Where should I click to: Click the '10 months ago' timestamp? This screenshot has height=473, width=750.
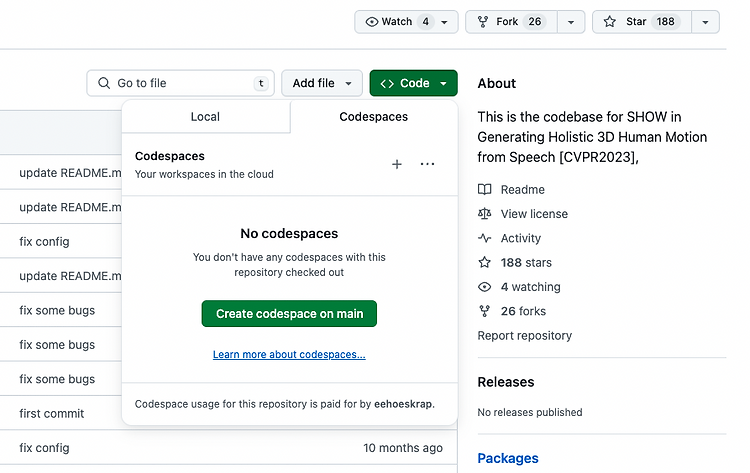(403, 448)
